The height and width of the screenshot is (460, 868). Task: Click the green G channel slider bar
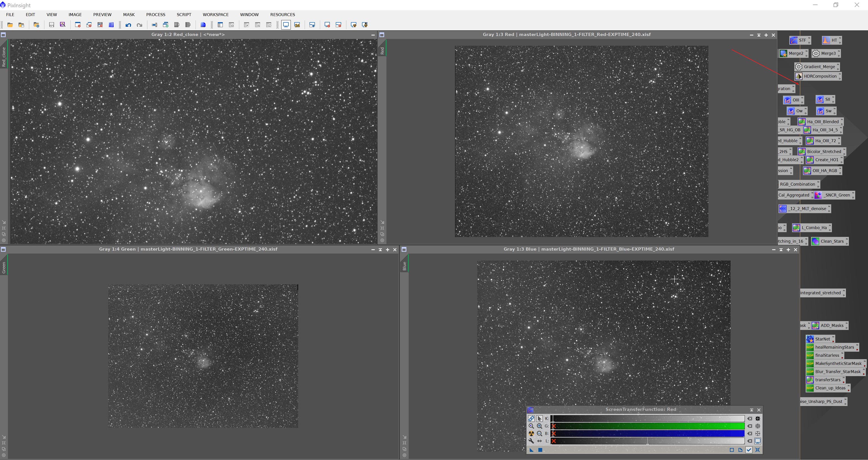pos(647,426)
